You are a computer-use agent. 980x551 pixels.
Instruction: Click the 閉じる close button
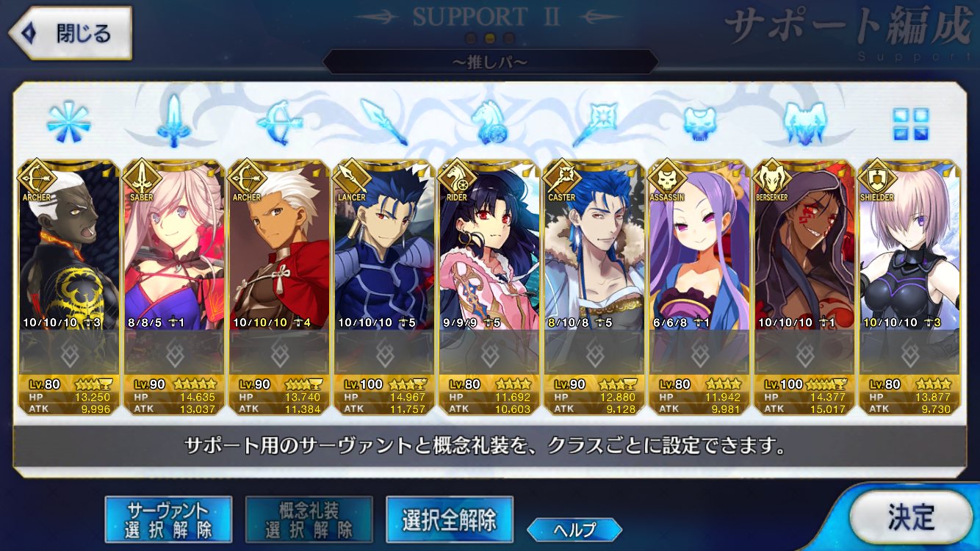(x=71, y=33)
